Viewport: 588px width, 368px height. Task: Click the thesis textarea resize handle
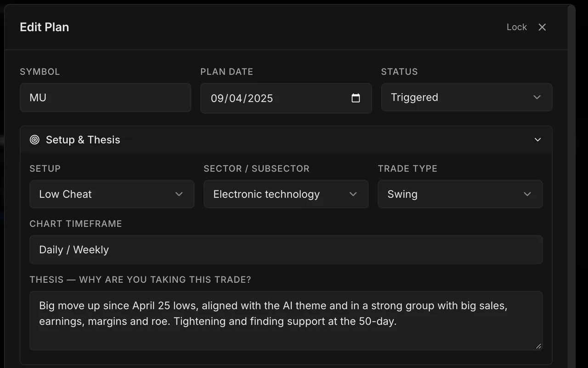point(538,346)
